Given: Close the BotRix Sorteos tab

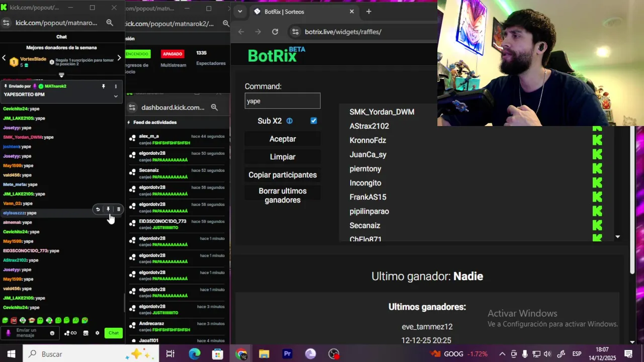Looking at the screenshot, I should coord(352,12).
